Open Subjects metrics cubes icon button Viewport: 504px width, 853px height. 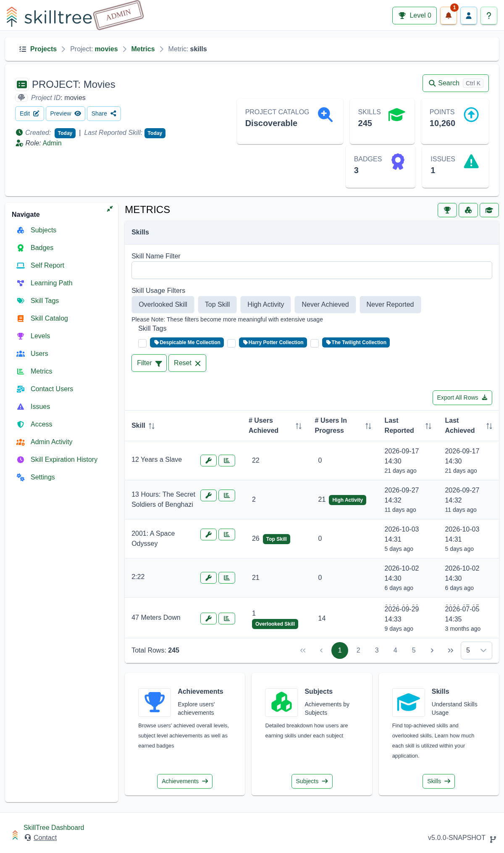click(x=468, y=210)
